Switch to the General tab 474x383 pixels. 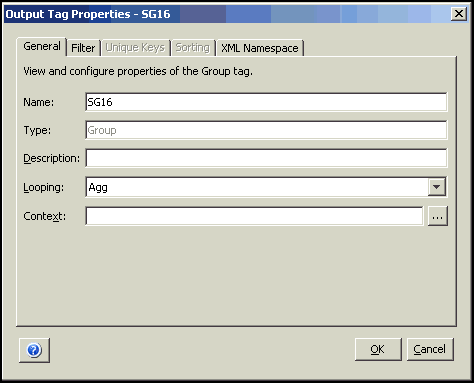(42, 46)
